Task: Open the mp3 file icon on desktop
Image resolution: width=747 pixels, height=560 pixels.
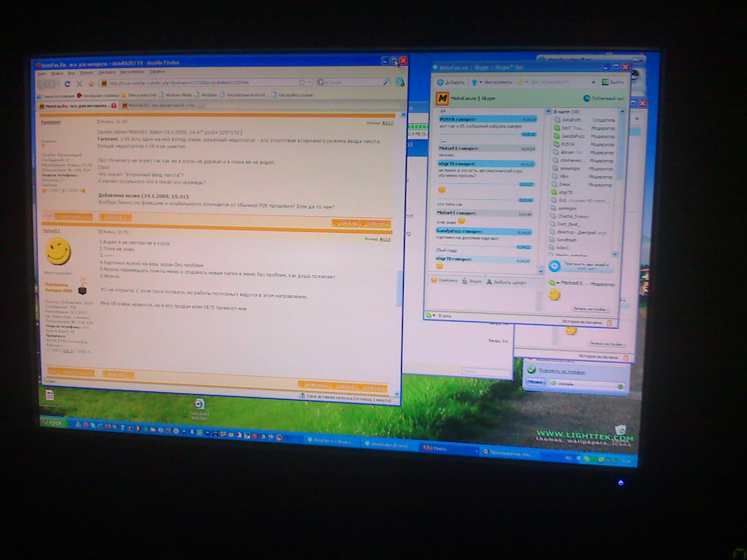Action: (x=199, y=408)
